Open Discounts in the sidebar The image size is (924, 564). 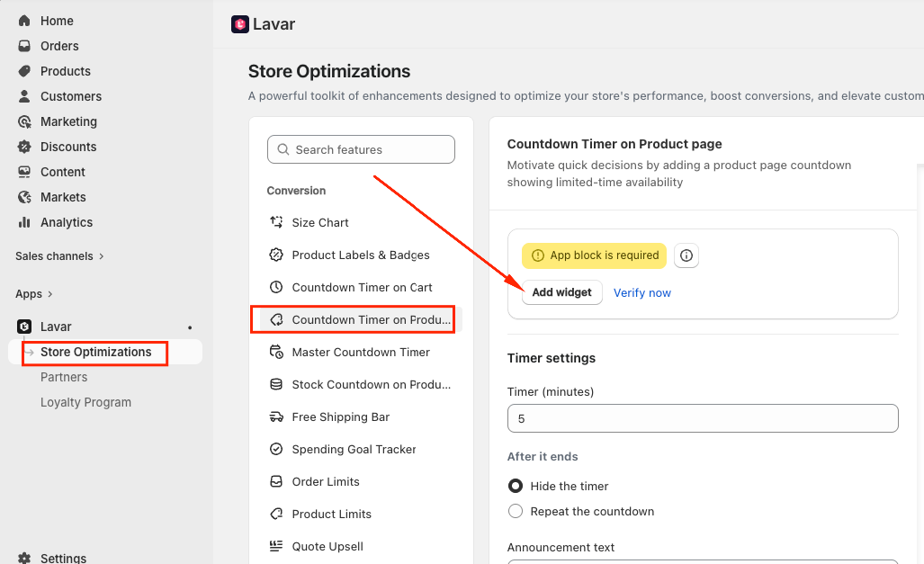(x=68, y=147)
